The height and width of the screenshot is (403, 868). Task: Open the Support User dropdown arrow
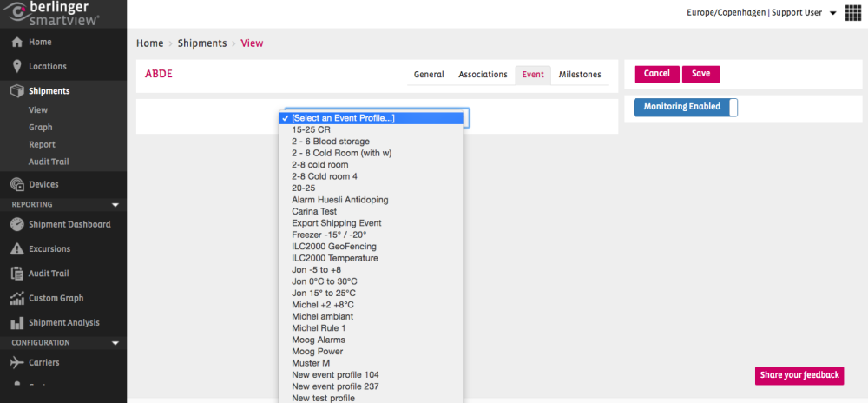coord(833,13)
